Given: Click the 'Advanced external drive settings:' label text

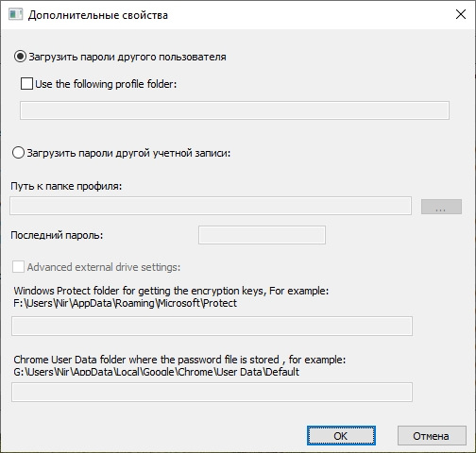Looking at the screenshot, I should [104, 267].
